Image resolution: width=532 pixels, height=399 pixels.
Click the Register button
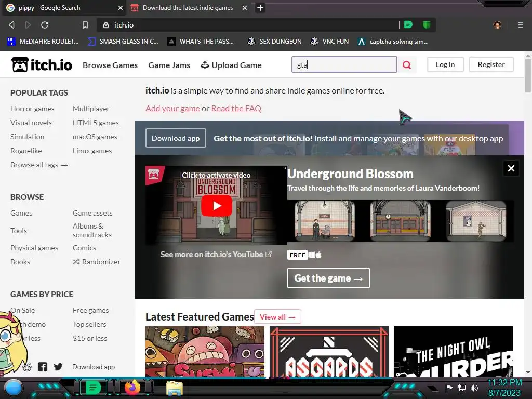[491, 64]
